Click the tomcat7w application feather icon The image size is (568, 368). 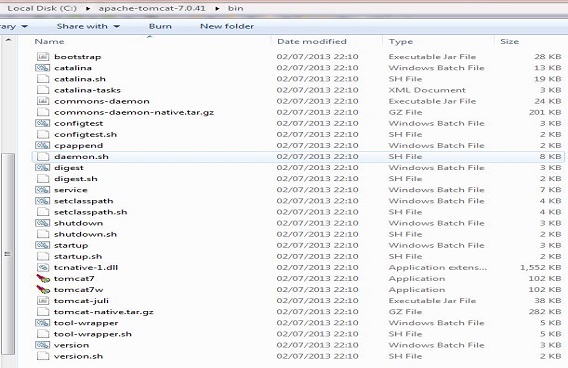pyautogui.click(x=43, y=290)
